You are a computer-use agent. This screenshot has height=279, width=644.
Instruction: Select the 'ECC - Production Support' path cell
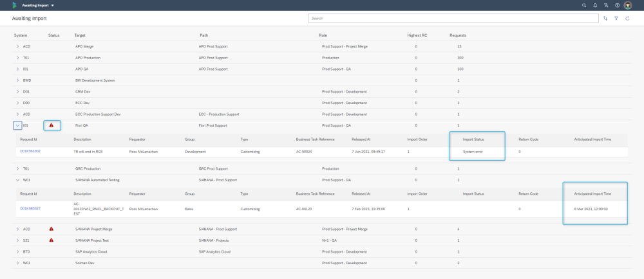[219, 114]
